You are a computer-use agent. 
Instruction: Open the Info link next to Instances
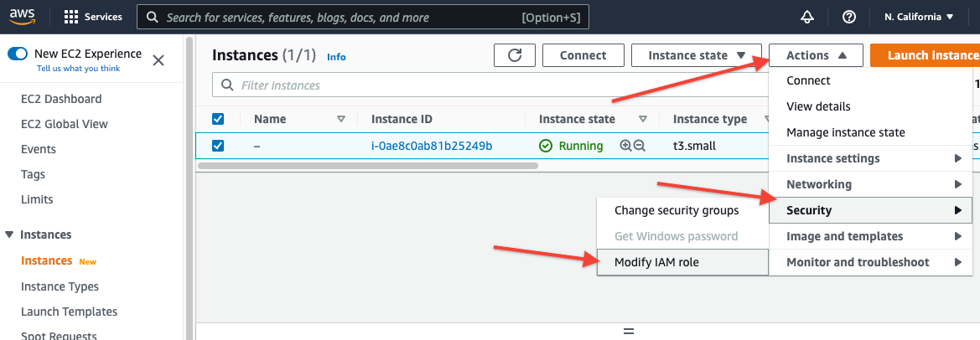(336, 57)
